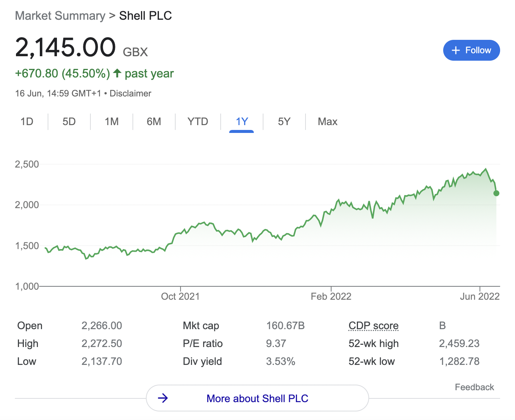Click the price value 2,145.00
The image size is (515, 420).
tap(65, 48)
